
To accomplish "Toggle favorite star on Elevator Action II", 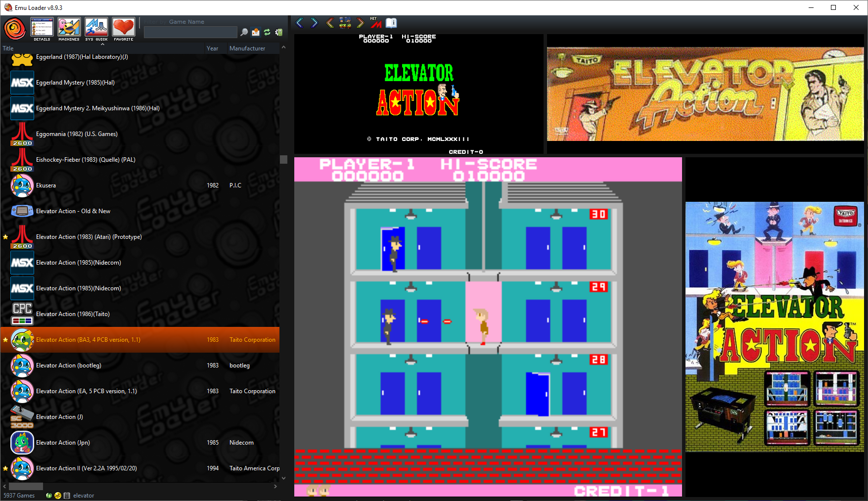I will (x=5, y=468).
